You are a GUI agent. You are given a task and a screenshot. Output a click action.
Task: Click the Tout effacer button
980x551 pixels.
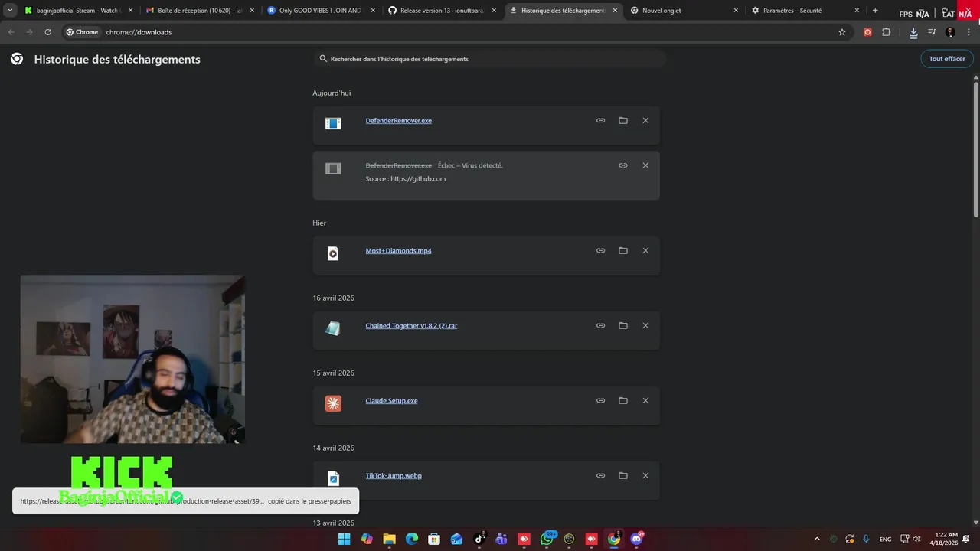[x=947, y=59]
